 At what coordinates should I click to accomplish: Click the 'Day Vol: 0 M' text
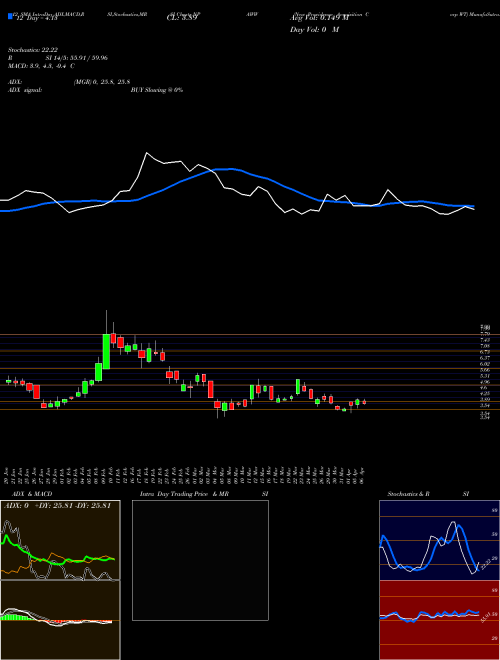(314, 30)
